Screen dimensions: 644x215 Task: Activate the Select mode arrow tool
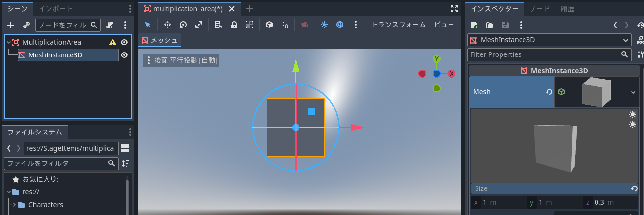point(147,25)
